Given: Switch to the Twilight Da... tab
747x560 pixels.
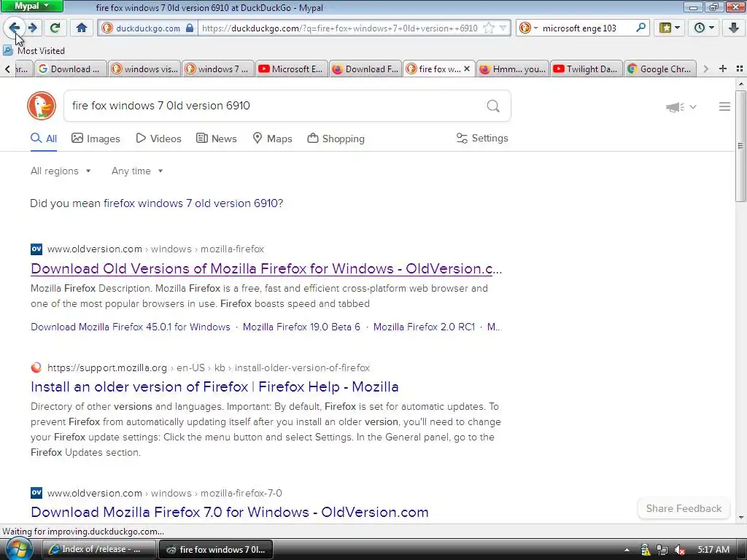Looking at the screenshot, I should (586, 69).
